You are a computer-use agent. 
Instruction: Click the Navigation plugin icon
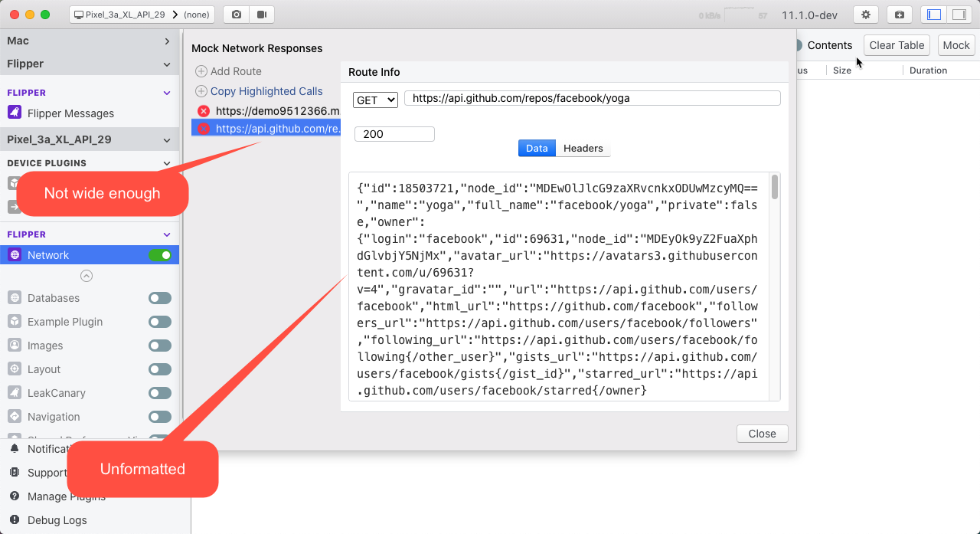click(x=15, y=417)
